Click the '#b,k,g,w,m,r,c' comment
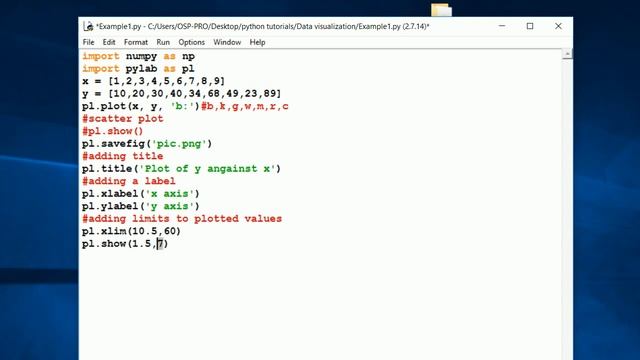640x360 pixels. [x=245, y=106]
